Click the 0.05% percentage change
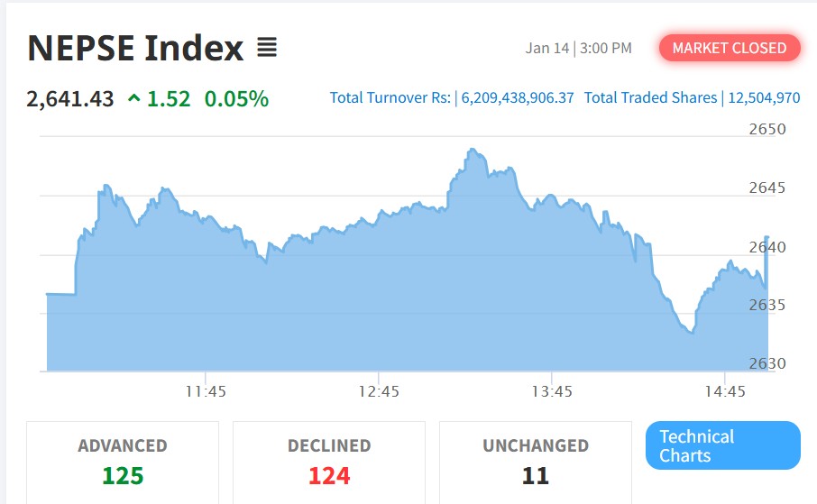 click(x=236, y=99)
